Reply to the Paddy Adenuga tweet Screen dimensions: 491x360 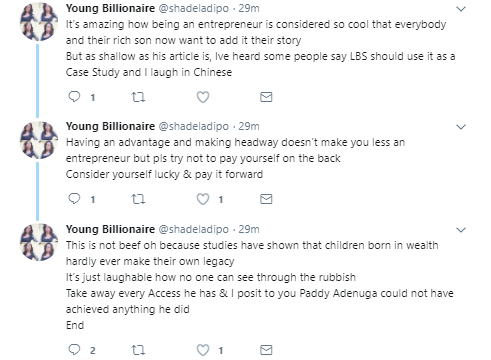74,350
